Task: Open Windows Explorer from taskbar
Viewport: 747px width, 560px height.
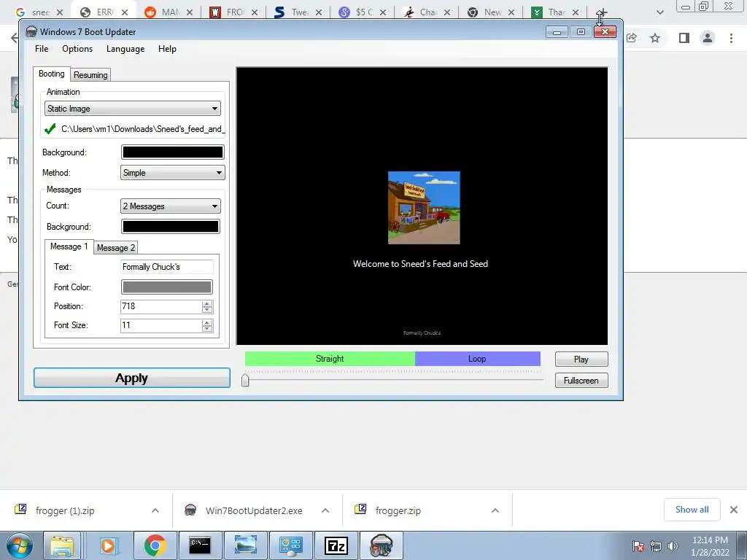Action: click(x=63, y=545)
